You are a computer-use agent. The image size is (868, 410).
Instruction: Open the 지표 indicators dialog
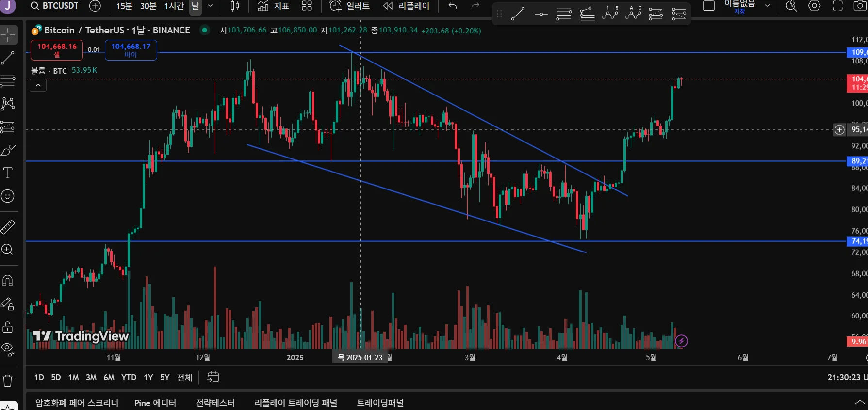(x=273, y=6)
